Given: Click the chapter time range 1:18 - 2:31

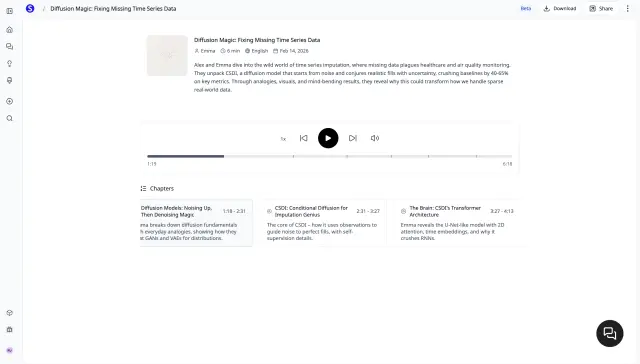Looking at the screenshot, I should [234, 211].
